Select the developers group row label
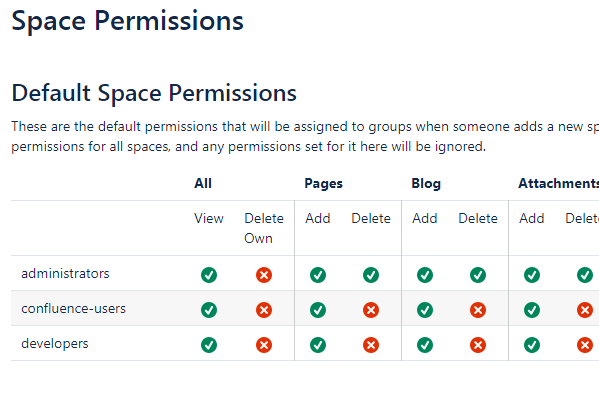The height and width of the screenshot is (401, 599). click(55, 344)
